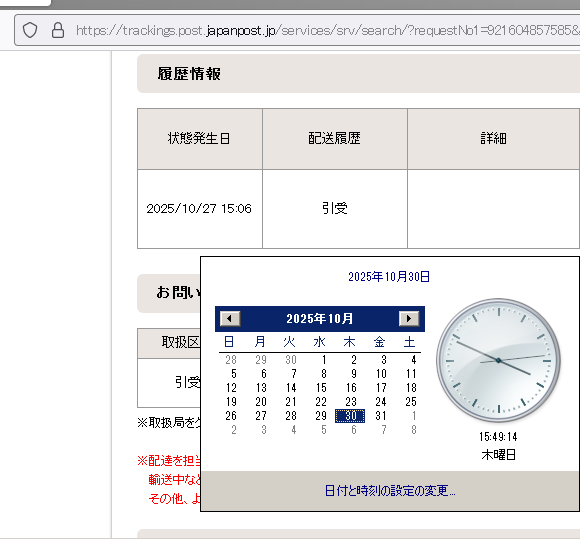The height and width of the screenshot is (540, 580).
Task: Click the 15:49:14 digital time text
Action: (498, 437)
